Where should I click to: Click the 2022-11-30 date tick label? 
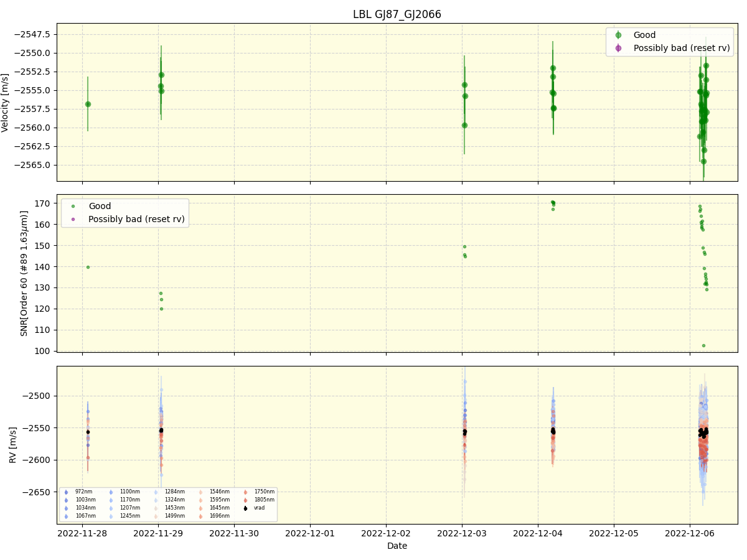click(234, 533)
